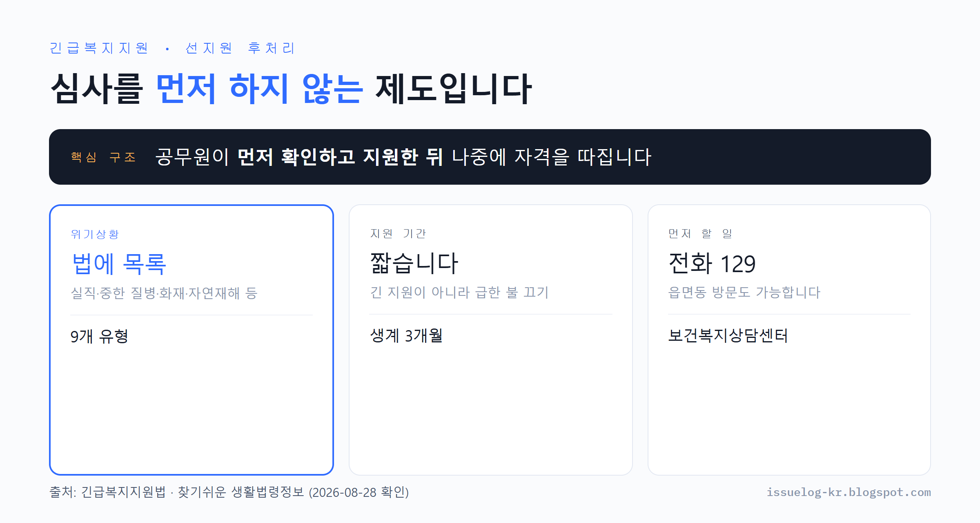Select the 긴급복지지원 · 선지원 후처리 label
The height and width of the screenshot is (523, 980).
(172, 48)
